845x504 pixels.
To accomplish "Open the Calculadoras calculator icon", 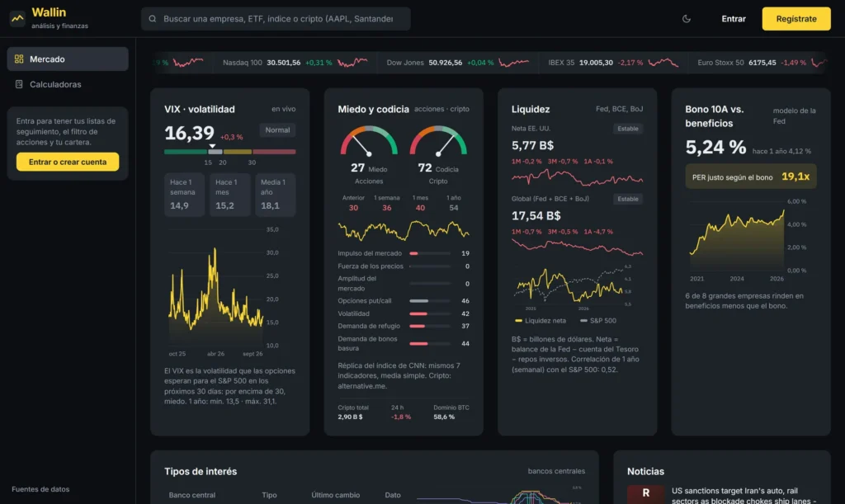I will click(19, 84).
